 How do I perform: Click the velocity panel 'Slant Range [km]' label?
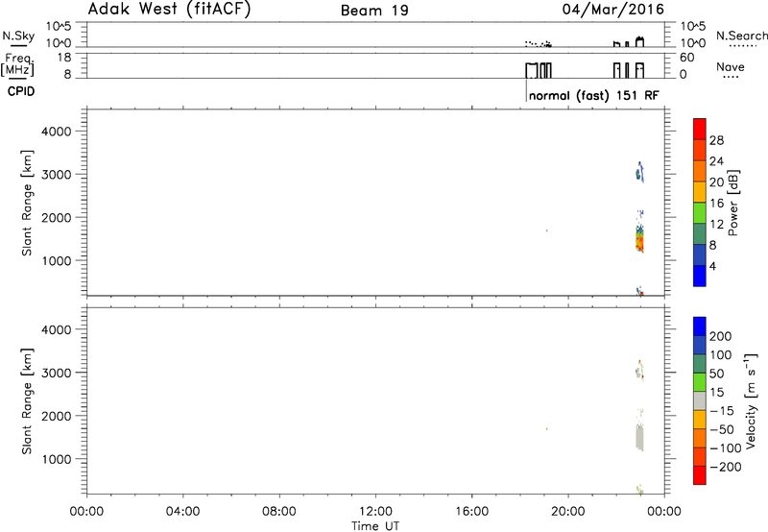coord(27,401)
